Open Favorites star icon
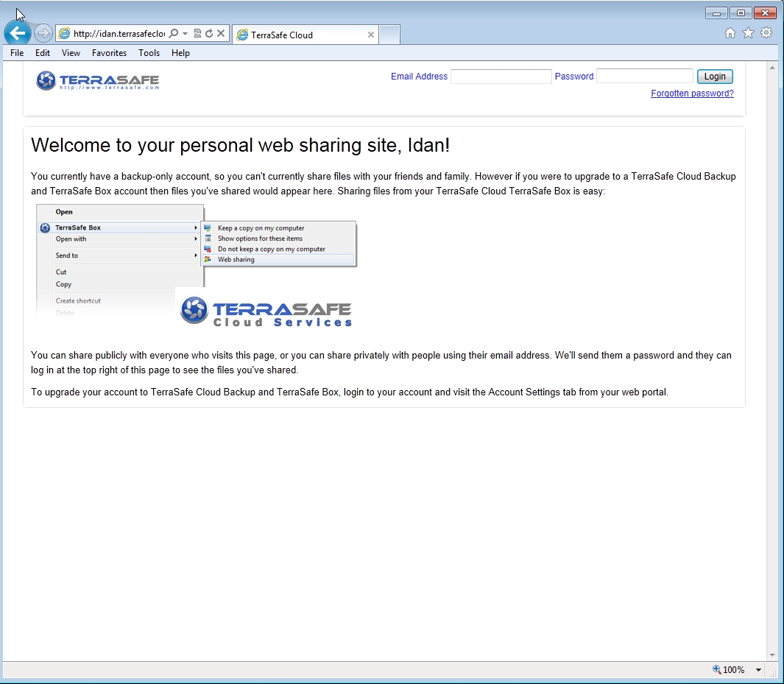Screen dimensions: 784x684 [748, 33]
